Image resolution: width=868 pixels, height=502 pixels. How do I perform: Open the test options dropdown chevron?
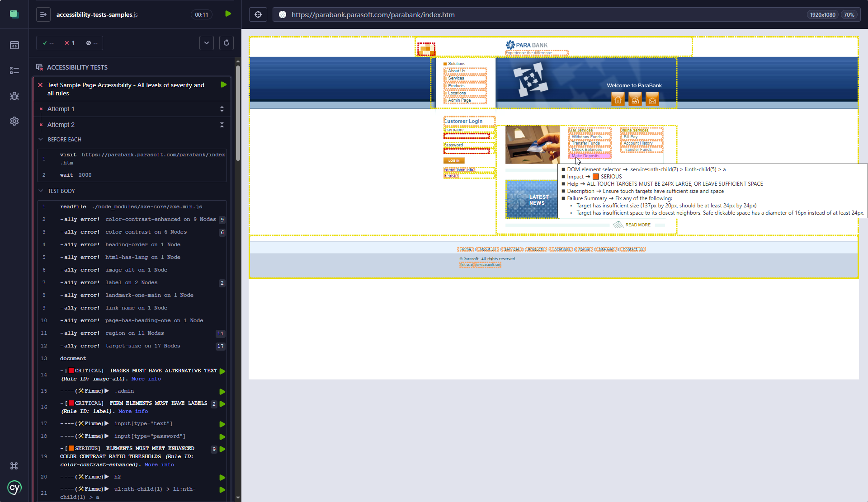coord(206,43)
